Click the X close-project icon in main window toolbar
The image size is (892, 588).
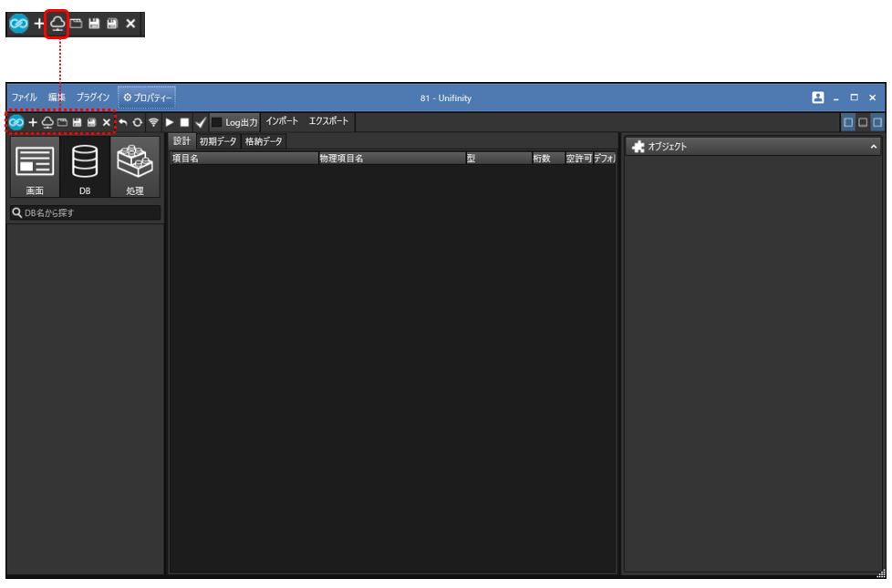pos(107,122)
